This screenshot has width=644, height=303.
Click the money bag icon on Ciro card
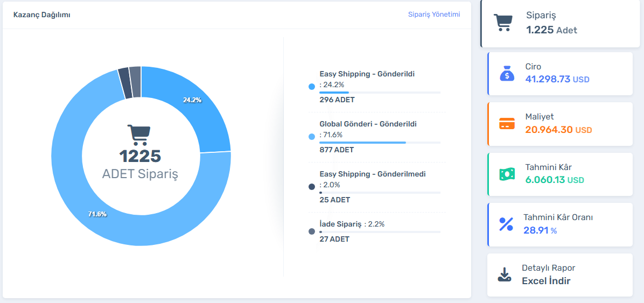coord(507,74)
